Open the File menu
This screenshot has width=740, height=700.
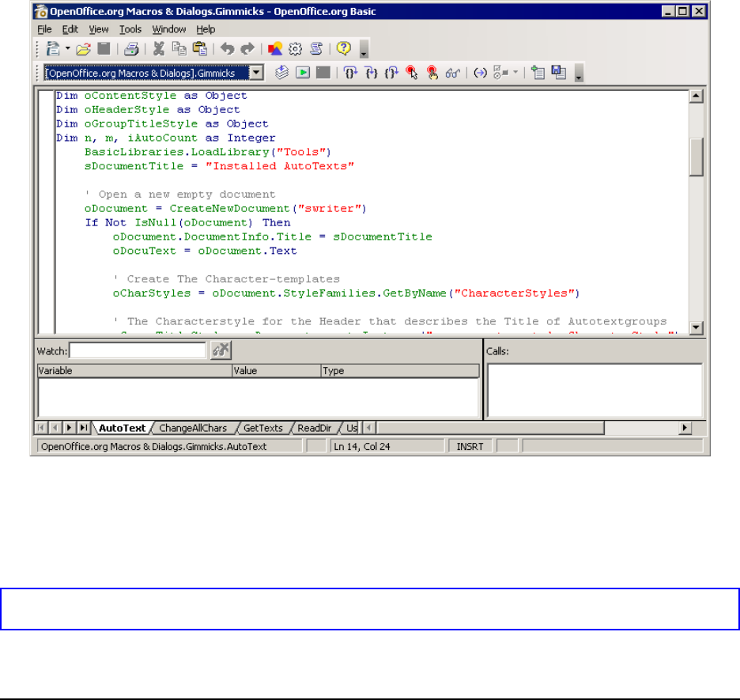44,29
